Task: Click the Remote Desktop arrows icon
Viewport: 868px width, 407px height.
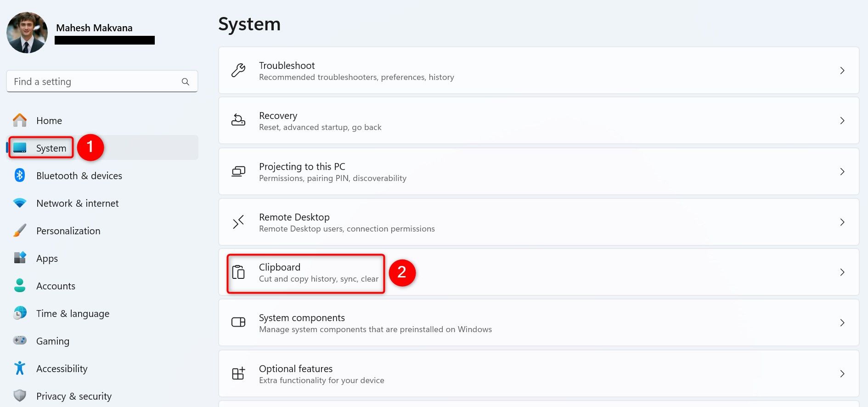Action: 238,222
